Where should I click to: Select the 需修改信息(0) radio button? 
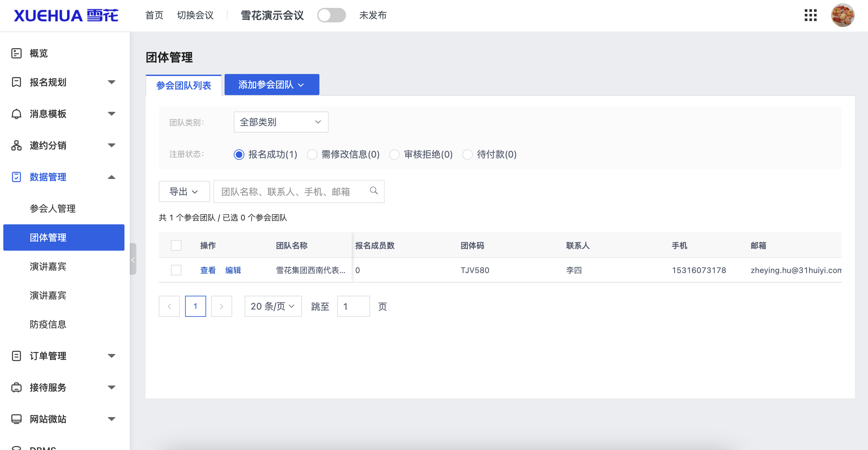click(x=312, y=155)
